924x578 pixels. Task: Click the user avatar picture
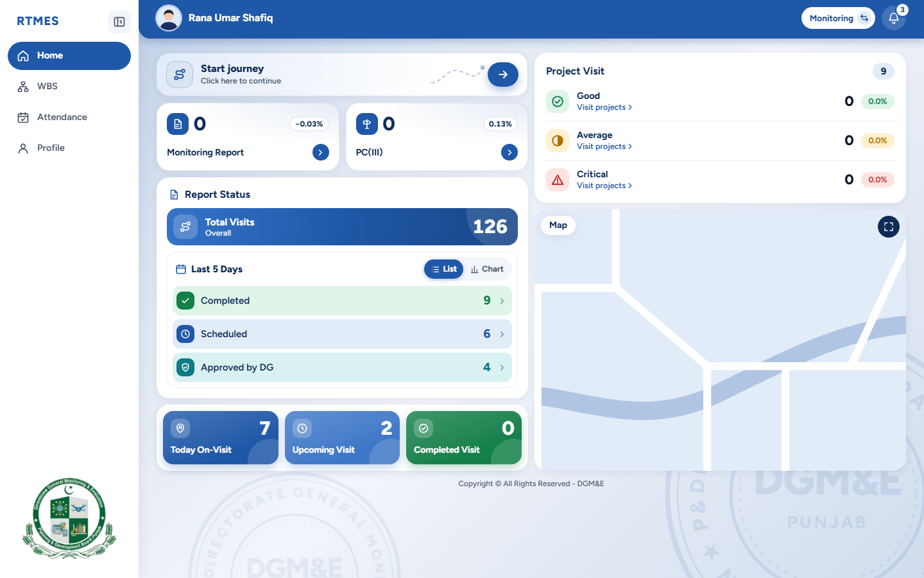pos(169,18)
